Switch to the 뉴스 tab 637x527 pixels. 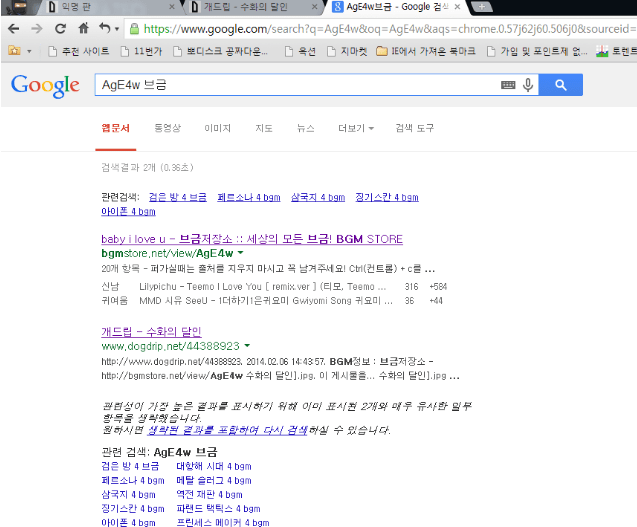[306, 128]
